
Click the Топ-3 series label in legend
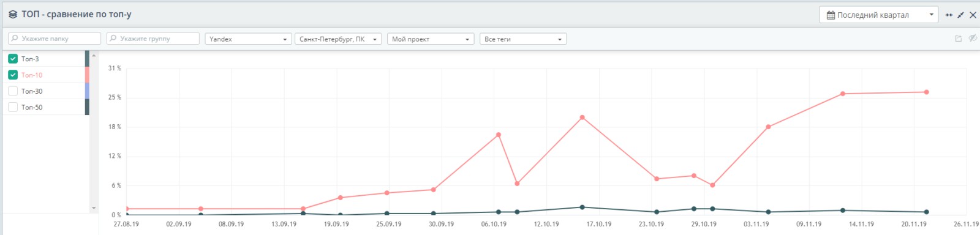click(x=30, y=59)
